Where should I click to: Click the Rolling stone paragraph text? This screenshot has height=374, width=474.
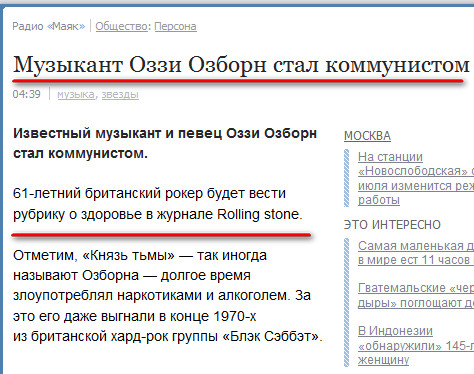(x=158, y=204)
